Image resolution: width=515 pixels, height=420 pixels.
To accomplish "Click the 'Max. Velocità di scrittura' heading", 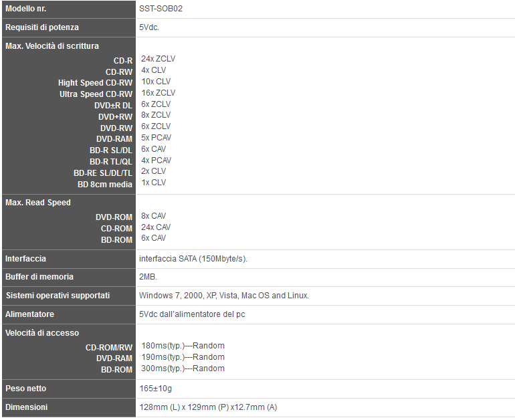I will tap(52, 46).
